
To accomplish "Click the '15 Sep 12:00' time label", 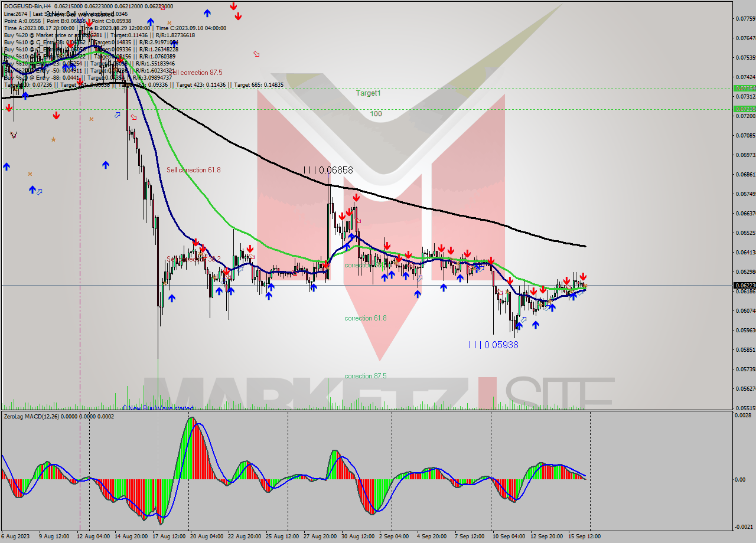I will click(x=585, y=537).
